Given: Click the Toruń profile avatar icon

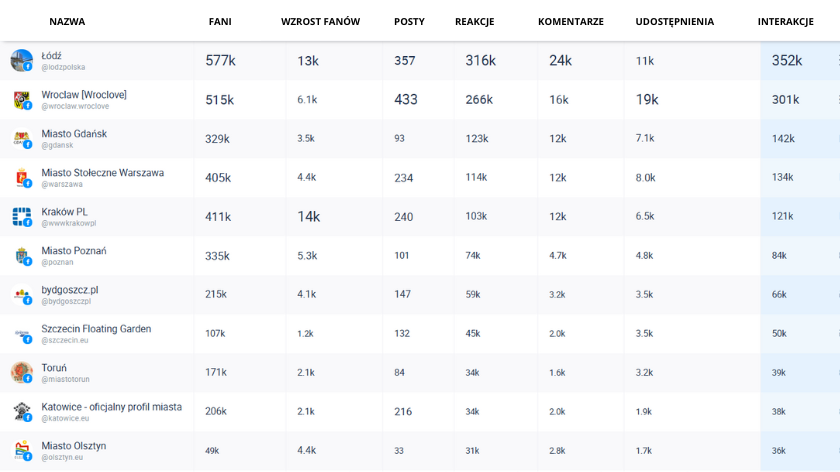Looking at the screenshot, I should [x=21, y=372].
